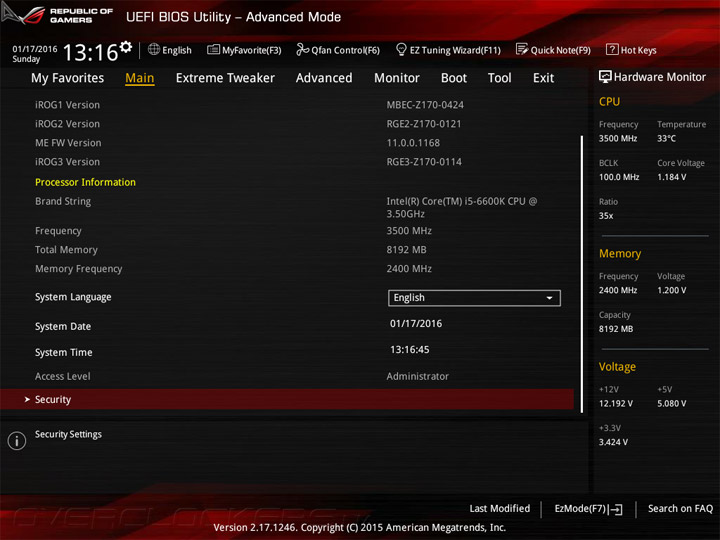Image resolution: width=720 pixels, height=540 pixels.
Task: Click Memory Frequency label
Action: [79, 269]
